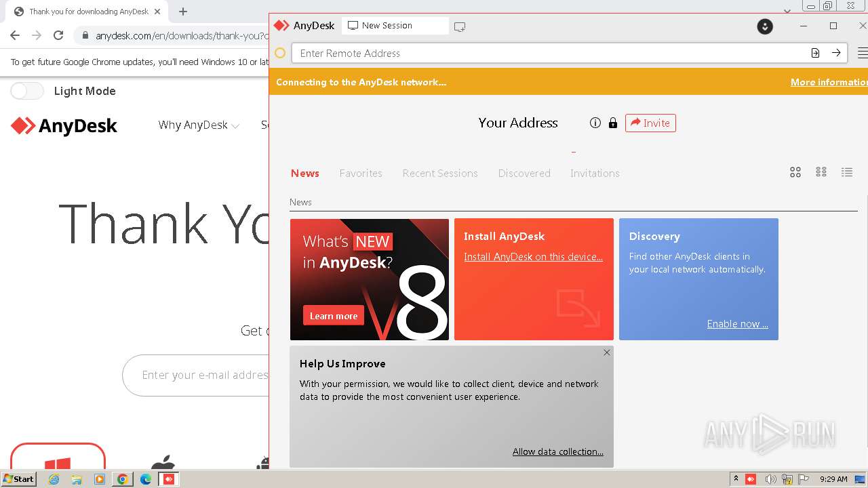
Task: Click the AnyDesk taskbar button
Action: (169, 479)
